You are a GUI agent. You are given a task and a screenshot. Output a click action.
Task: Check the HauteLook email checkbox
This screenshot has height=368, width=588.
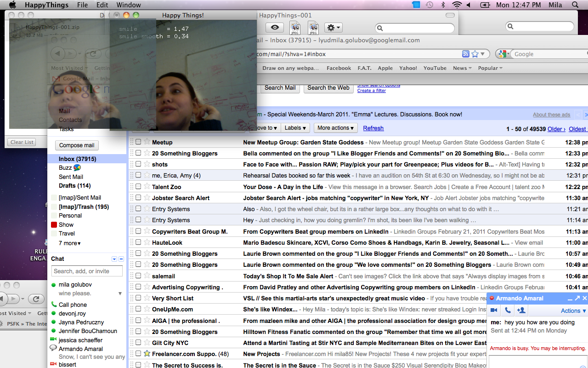138,242
